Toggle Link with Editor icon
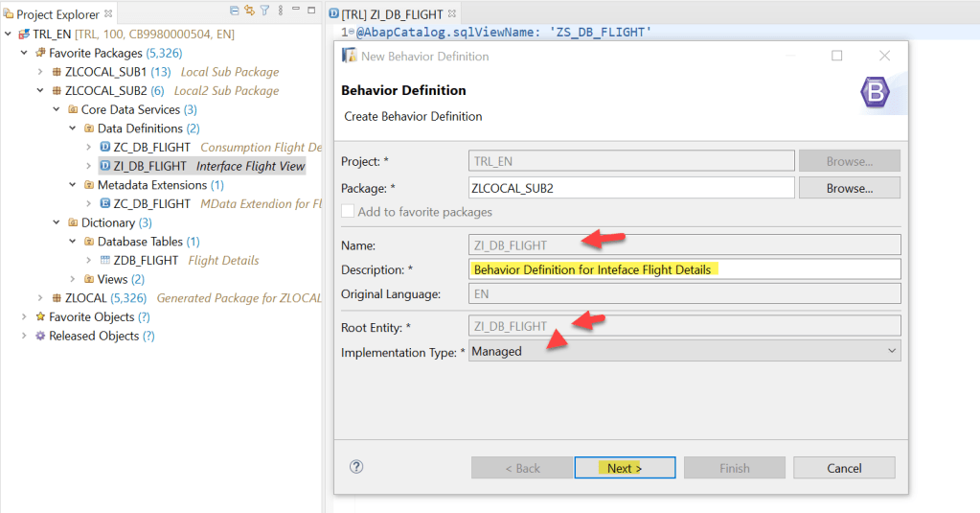 (249, 12)
